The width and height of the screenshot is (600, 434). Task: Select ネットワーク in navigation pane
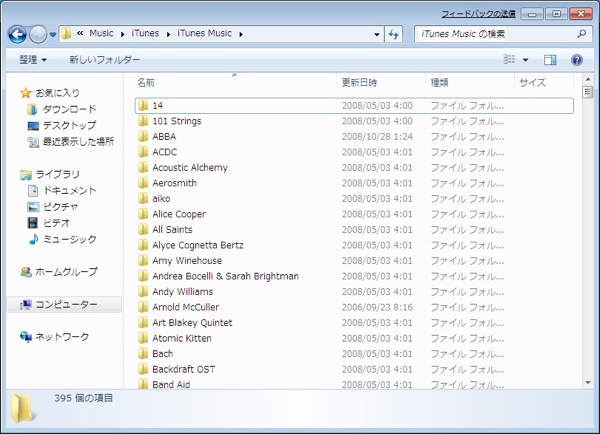[x=62, y=337]
